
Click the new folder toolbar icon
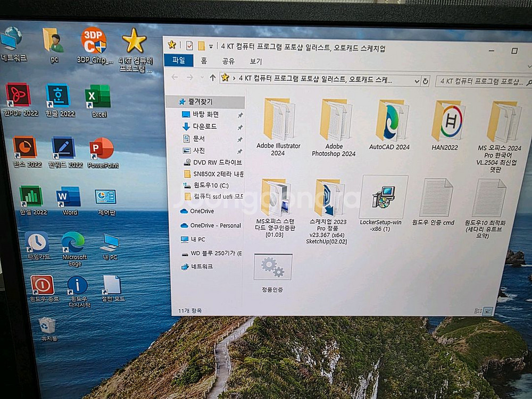[x=202, y=46]
